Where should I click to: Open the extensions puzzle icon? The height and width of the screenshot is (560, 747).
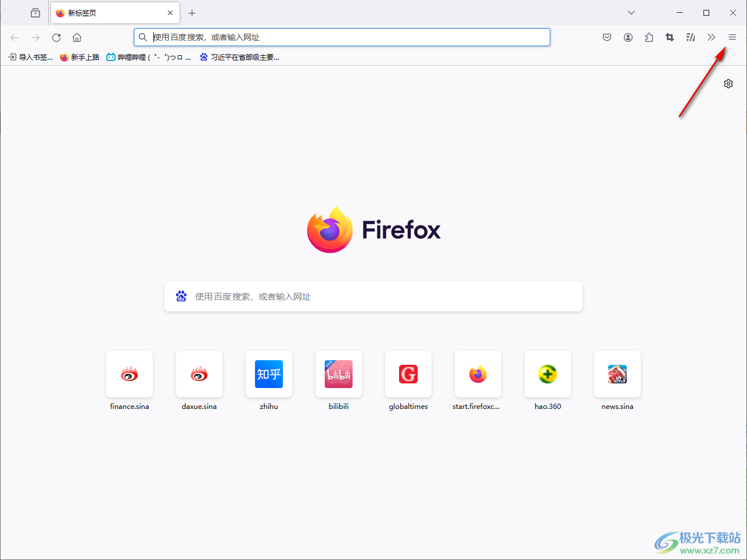[x=649, y=37]
